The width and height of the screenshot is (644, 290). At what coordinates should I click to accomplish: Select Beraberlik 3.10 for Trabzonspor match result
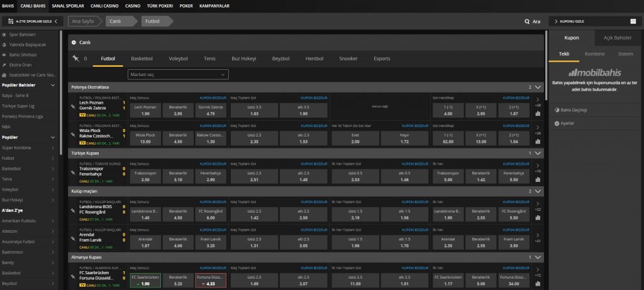(x=178, y=176)
